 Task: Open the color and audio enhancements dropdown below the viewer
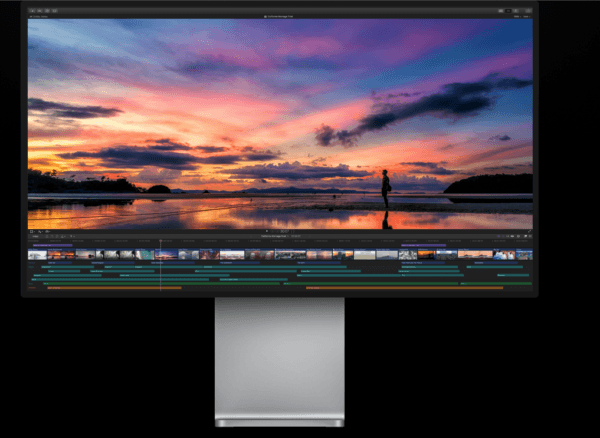pyautogui.click(x=40, y=231)
